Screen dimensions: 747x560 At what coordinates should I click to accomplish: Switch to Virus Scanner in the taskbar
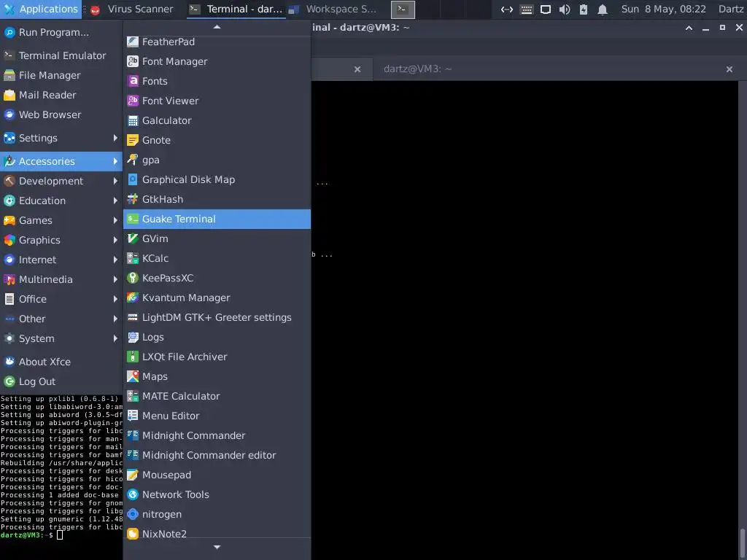133,9
